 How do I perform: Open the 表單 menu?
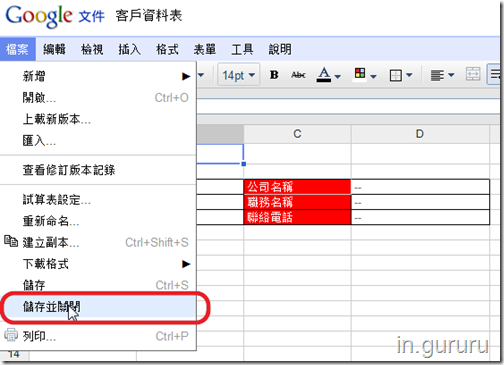205,49
